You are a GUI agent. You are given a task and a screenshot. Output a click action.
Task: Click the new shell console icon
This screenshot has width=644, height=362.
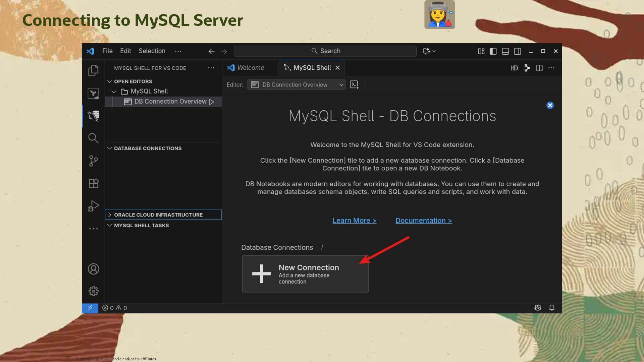354,85
